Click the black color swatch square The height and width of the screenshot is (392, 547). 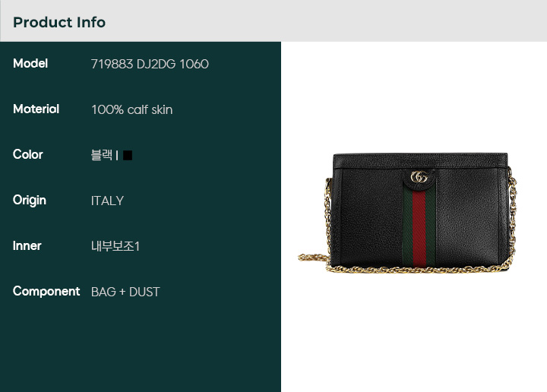(x=128, y=156)
